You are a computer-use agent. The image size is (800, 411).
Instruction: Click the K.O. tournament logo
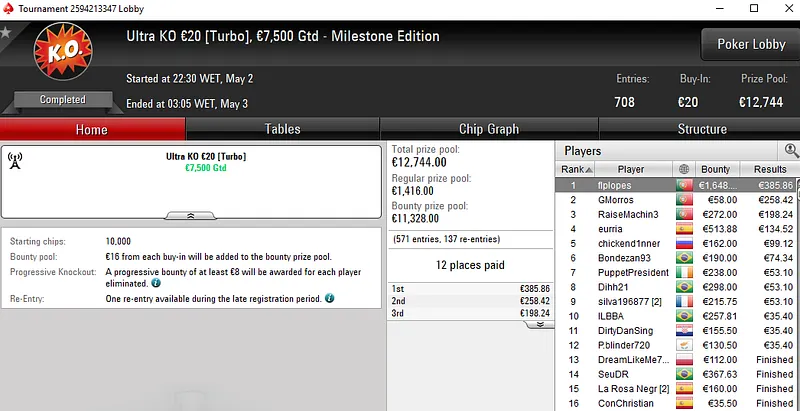tap(62, 55)
